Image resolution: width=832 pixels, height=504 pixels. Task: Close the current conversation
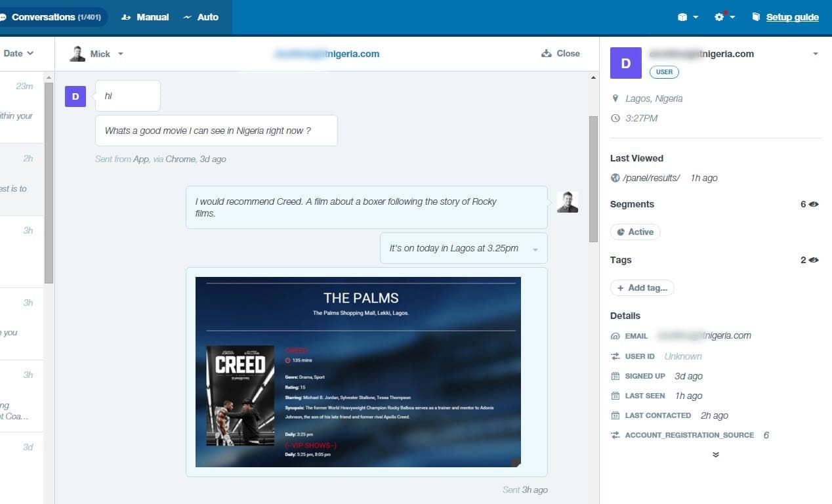pyautogui.click(x=560, y=54)
